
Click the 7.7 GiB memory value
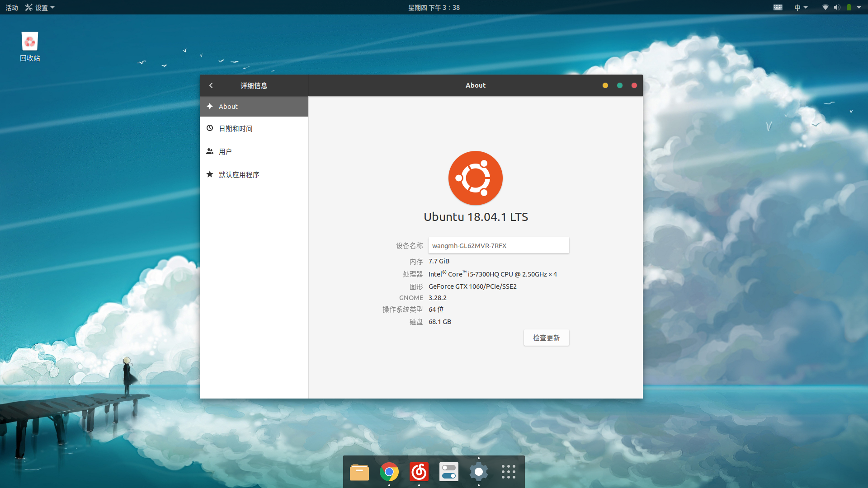click(x=439, y=262)
